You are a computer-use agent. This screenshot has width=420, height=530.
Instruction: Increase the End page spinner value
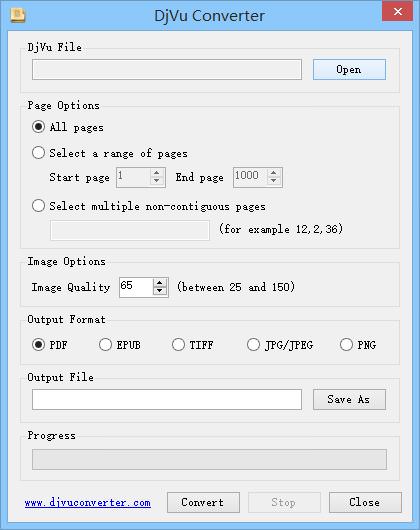(273, 172)
